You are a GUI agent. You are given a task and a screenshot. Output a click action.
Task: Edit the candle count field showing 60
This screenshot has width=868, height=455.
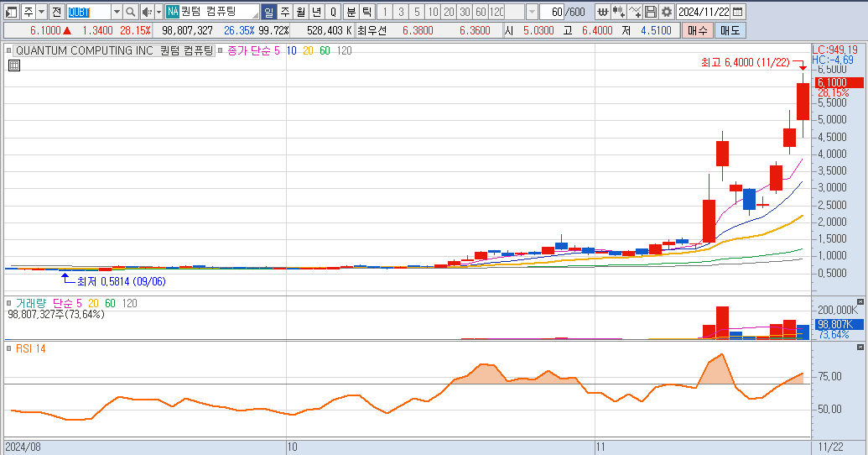click(552, 12)
